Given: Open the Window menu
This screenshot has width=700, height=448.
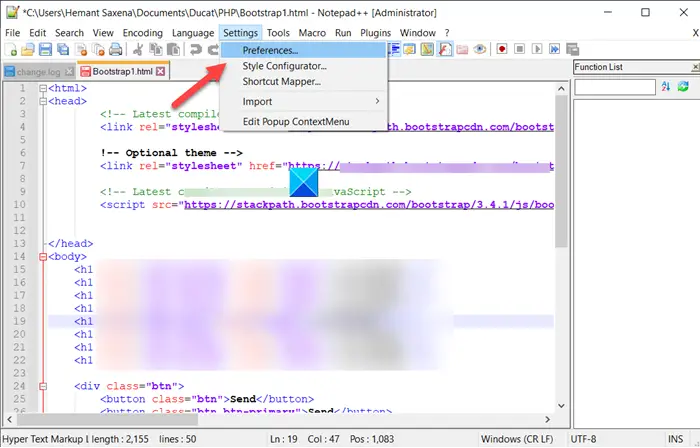Looking at the screenshot, I should click(417, 33).
